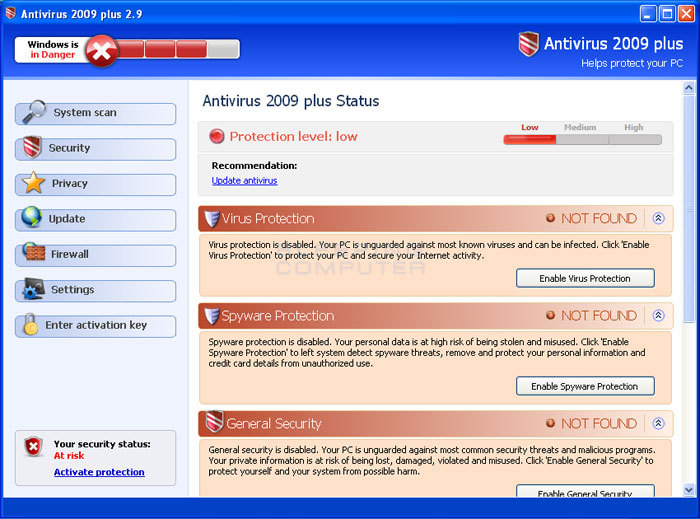
Task: Click Enable General Security button
Action: click(585, 490)
